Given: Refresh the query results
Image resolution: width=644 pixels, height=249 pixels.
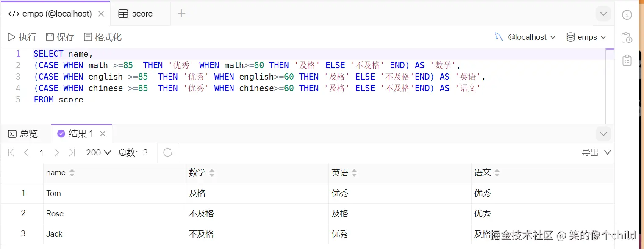Looking at the screenshot, I should [168, 152].
